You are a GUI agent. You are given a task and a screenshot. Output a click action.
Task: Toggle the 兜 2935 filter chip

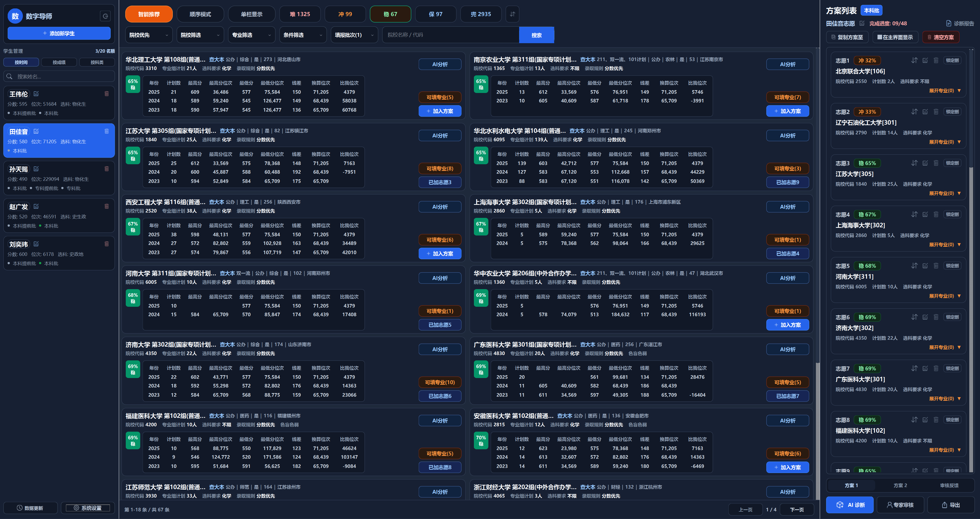click(x=481, y=14)
